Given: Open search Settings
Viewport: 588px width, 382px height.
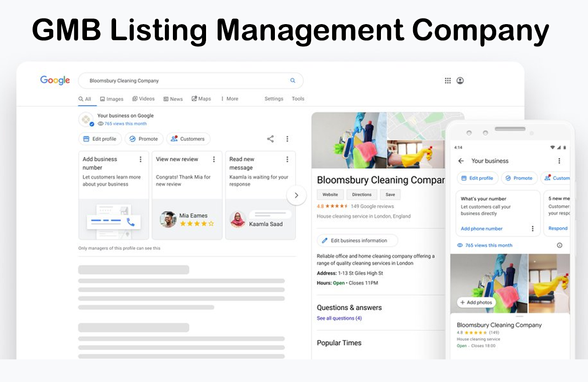Looking at the screenshot, I should coord(274,99).
